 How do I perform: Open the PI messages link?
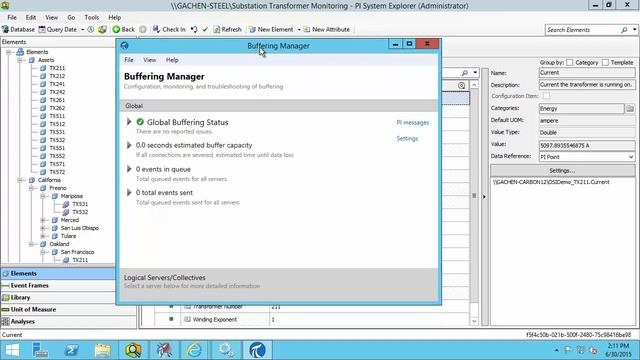coord(413,122)
